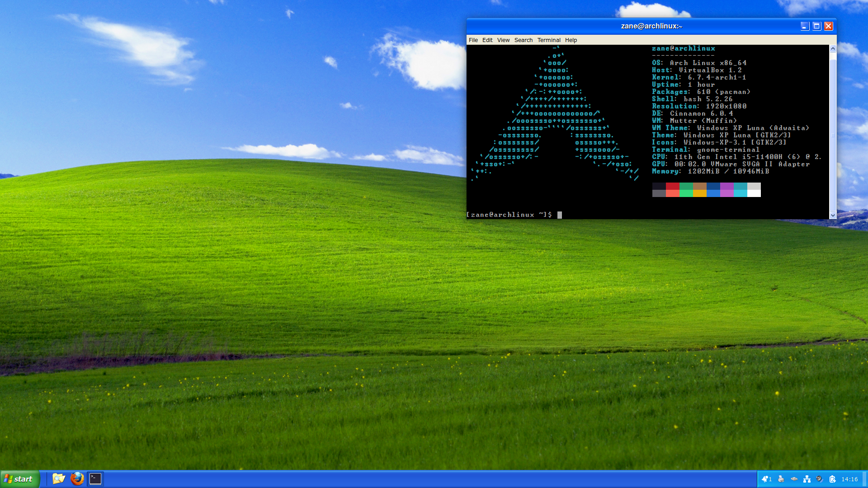Open the file manager folder icon
The image size is (868, 488).
point(59,479)
